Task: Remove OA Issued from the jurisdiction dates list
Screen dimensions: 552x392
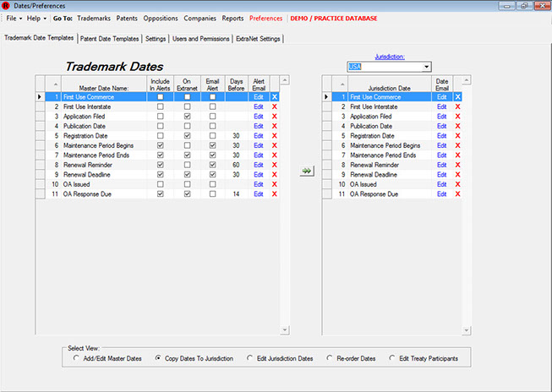Action: point(458,184)
